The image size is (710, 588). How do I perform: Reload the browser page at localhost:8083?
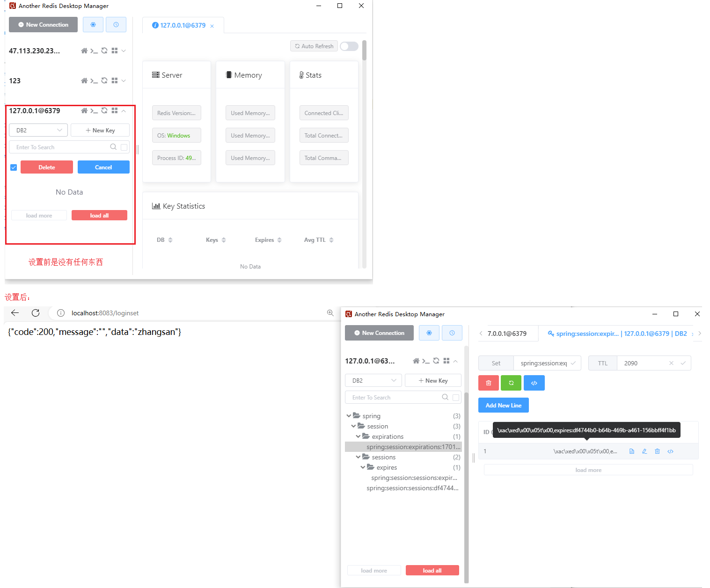36,313
